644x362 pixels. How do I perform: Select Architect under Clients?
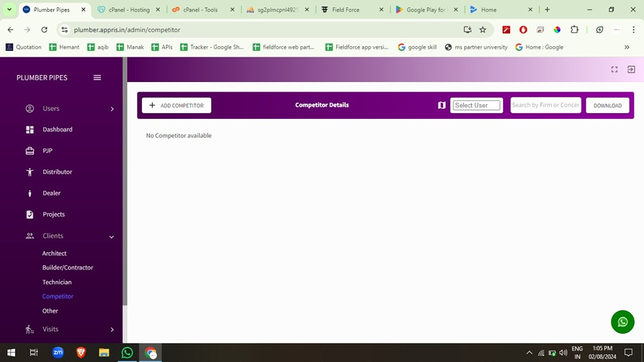(x=54, y=254)
